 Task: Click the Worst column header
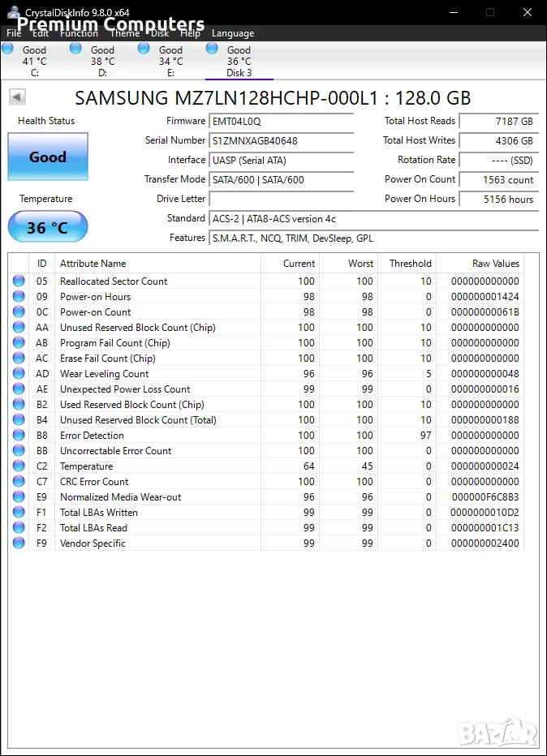click(x=348, y=264)
